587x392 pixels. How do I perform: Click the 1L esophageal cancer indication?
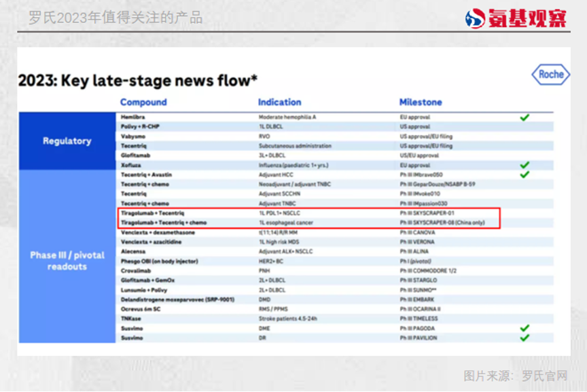tap(285, 222)
